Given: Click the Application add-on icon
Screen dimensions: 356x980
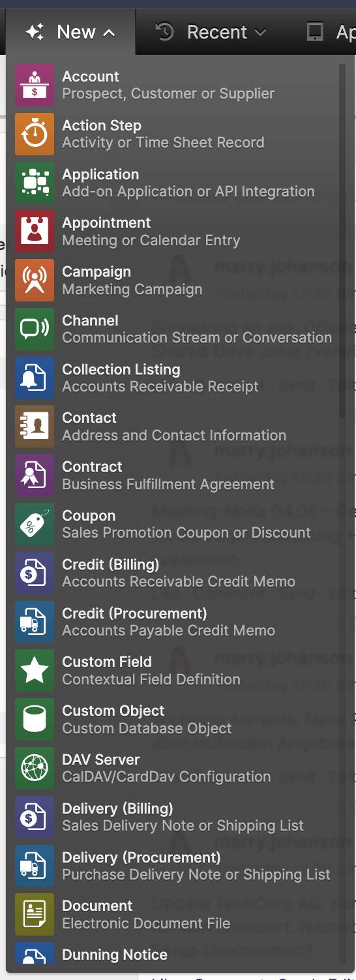Looking at the screenshot, I should click(x=35, y=183).
